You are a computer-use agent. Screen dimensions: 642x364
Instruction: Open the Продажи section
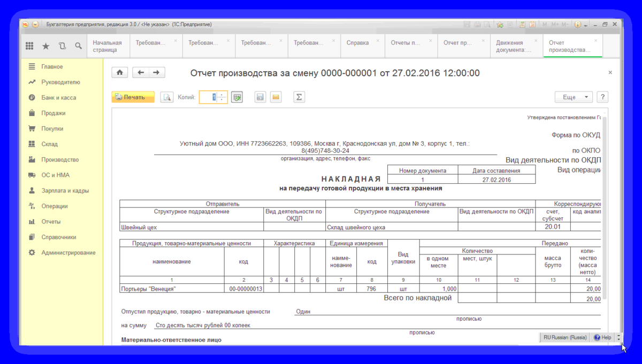[53, 113]
